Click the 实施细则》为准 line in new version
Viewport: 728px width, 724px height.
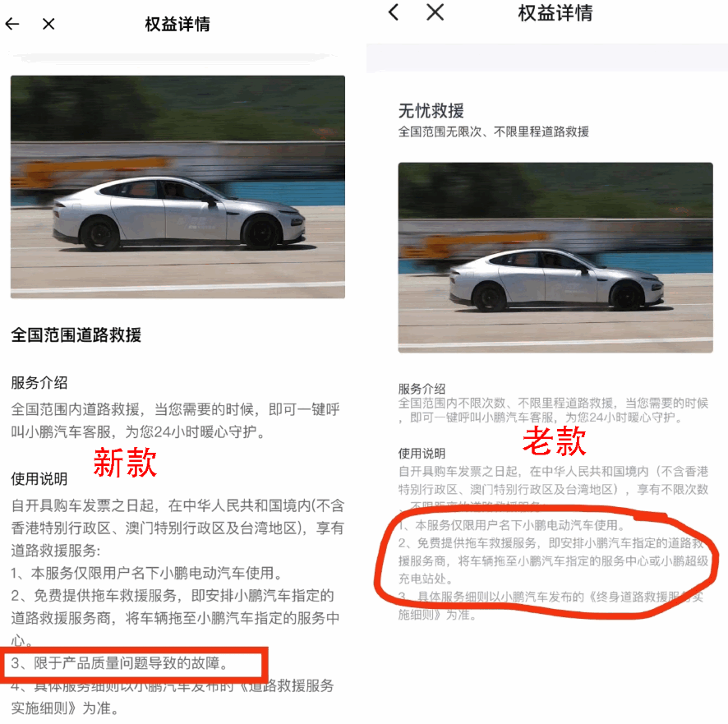click(66, 708)
